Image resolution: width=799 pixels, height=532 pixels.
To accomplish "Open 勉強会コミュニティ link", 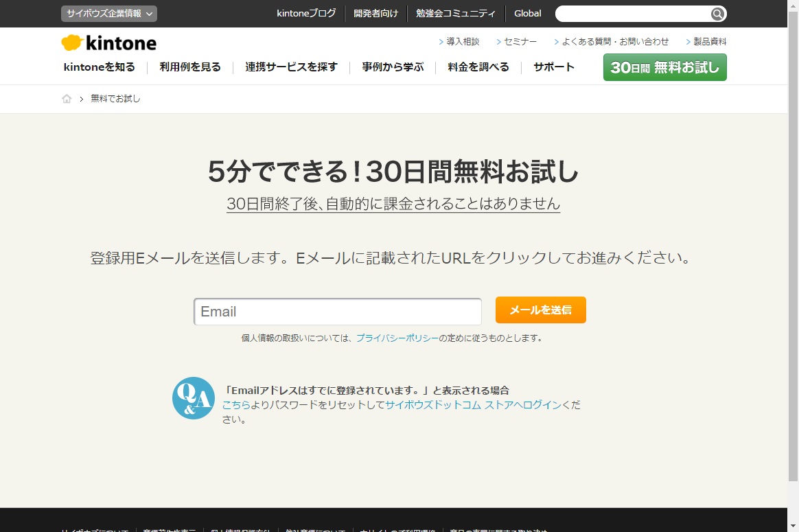I will [x=456, y=13].
